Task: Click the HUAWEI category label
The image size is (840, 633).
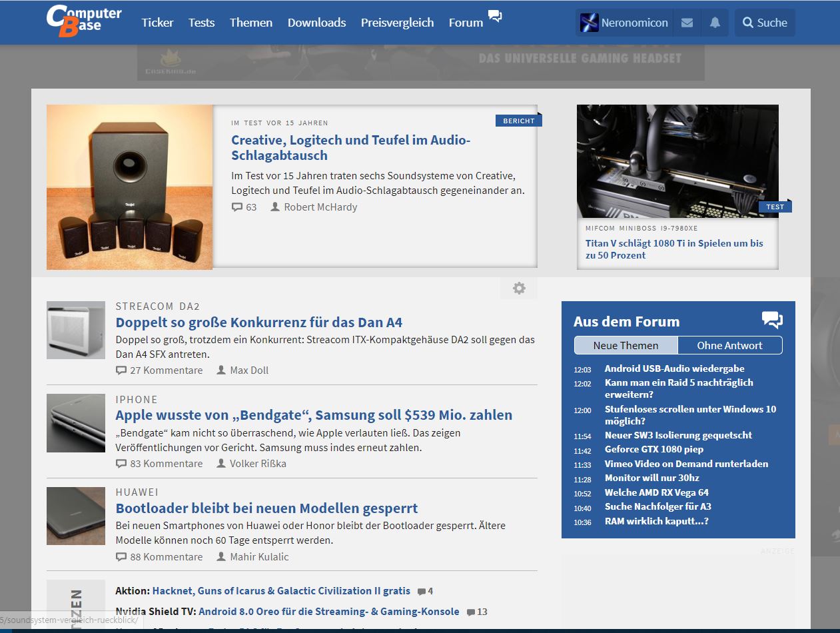Action: [137, 492]
